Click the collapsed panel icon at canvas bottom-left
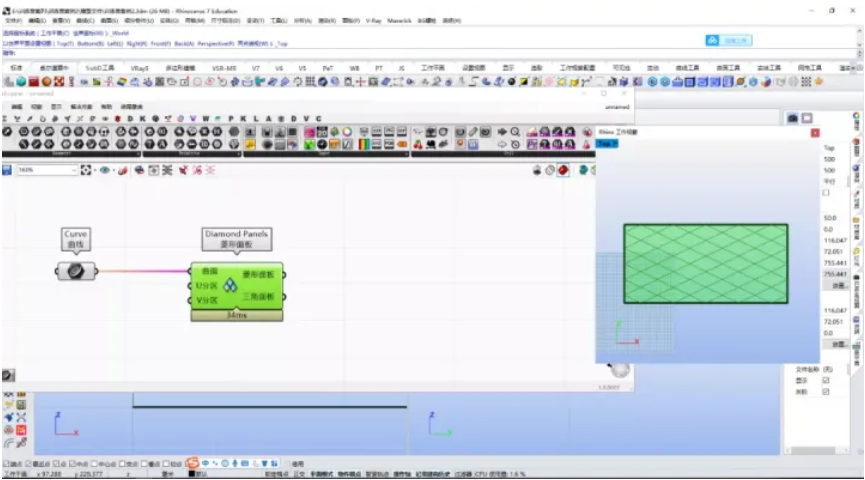The width and height of the screenshot is (865, 480). (x=7, y=375)
